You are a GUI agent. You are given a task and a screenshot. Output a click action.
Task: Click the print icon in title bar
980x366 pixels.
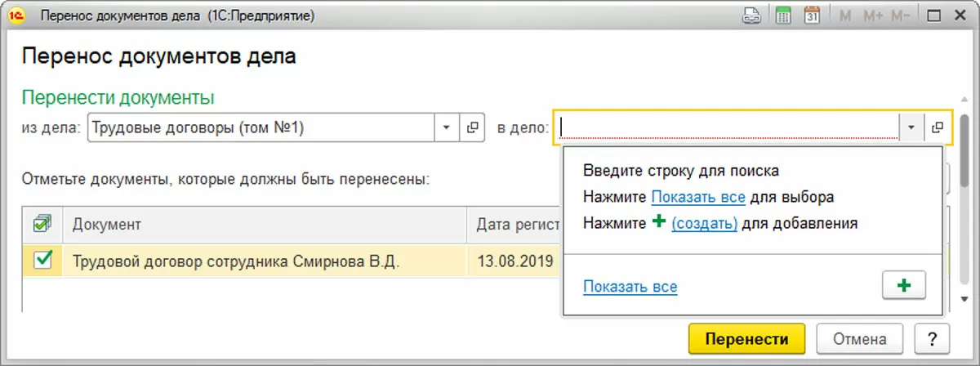click(x=752, y=15)
